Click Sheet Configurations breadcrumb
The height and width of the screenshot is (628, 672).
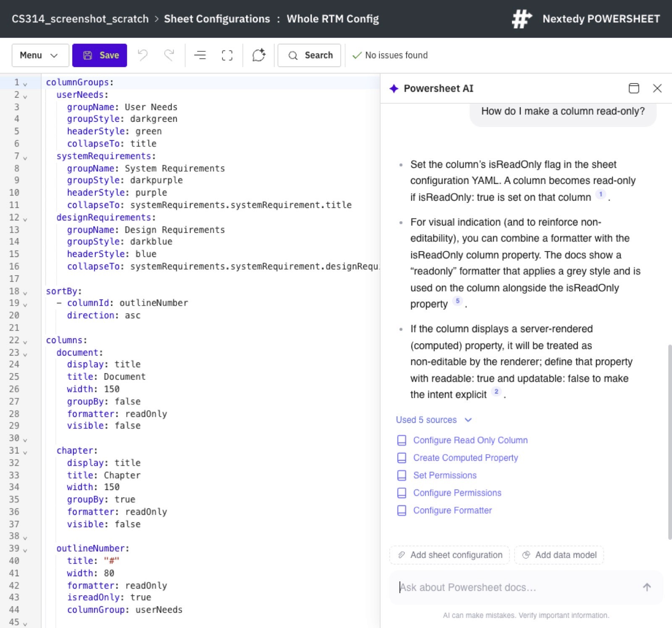(x=217, y=19)
